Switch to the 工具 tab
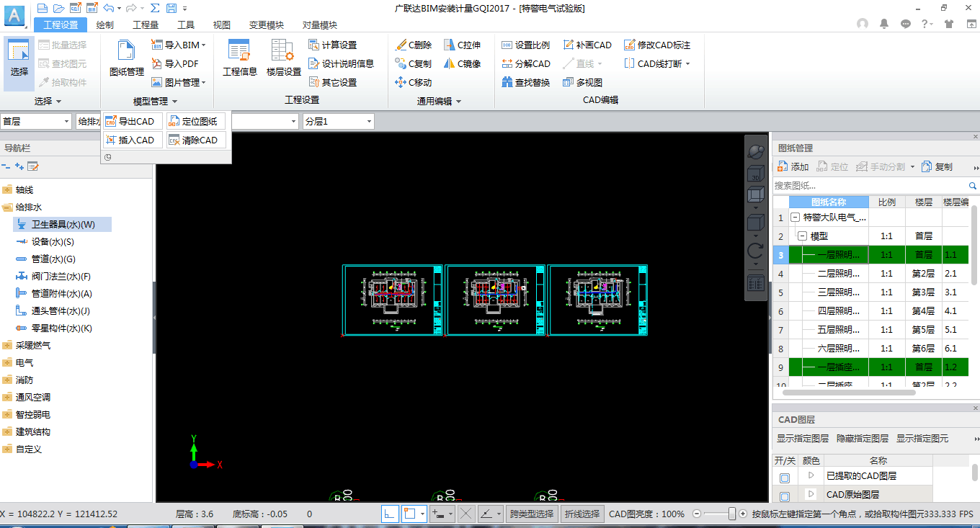 (x=186, y=24)
